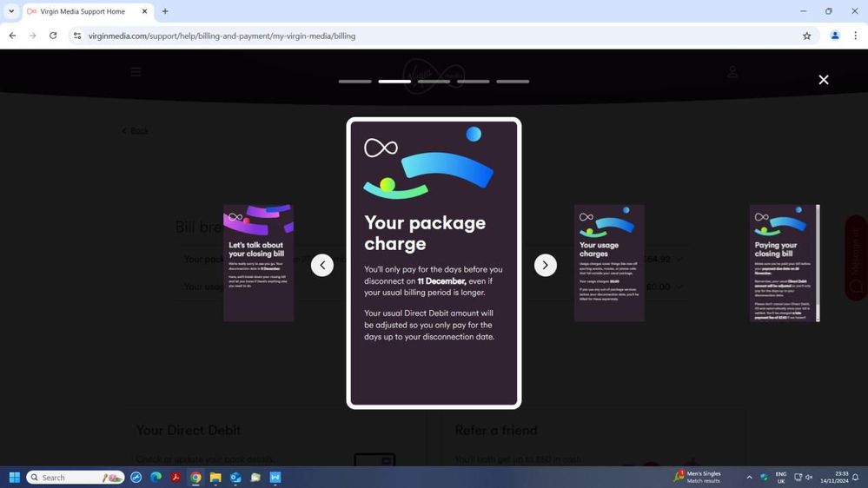
Task: Open the blue W app on the taskbar
Action: (275, 477)
